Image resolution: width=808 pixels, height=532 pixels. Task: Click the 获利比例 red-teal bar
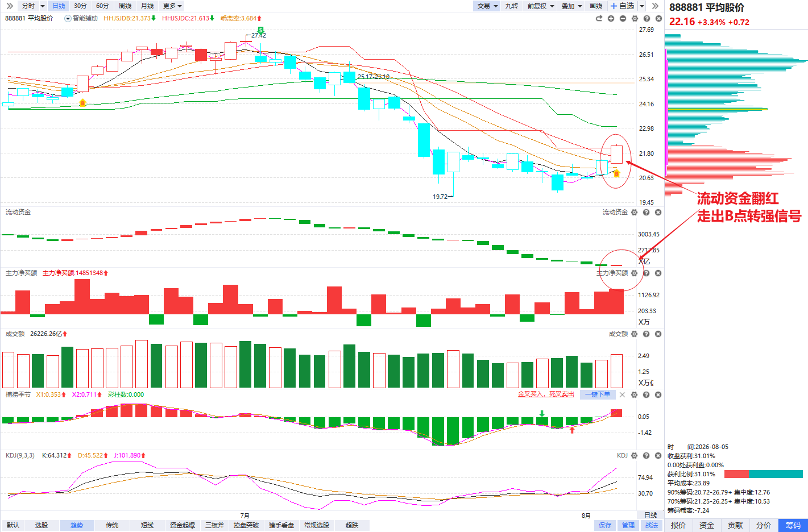click(x=764, y=474)
